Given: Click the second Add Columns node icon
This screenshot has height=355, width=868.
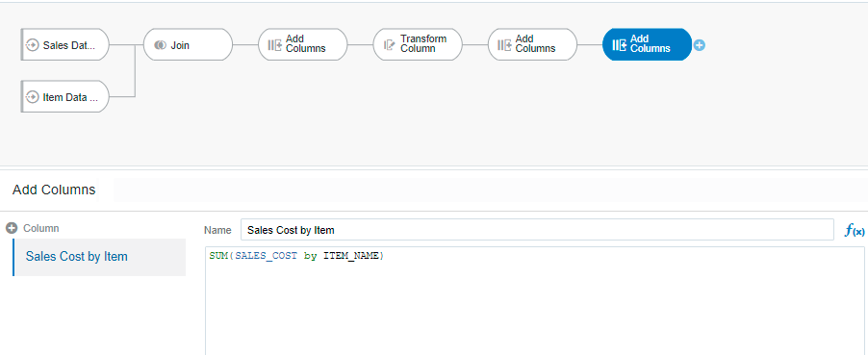Looking at the screenshot, I should coord(504,45).
